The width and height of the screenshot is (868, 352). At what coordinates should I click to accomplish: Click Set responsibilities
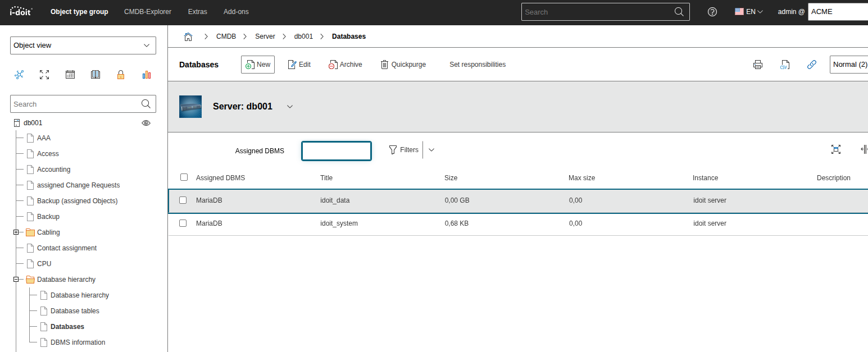(x=478, y=65)
